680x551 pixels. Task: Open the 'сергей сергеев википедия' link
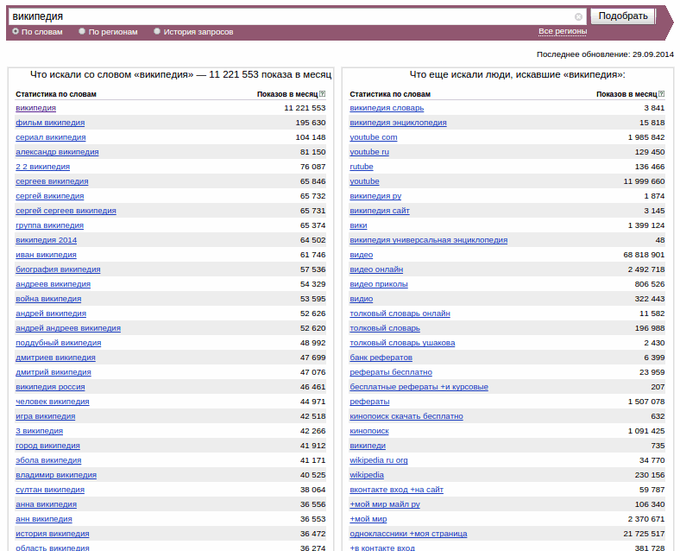coord(66,211)
